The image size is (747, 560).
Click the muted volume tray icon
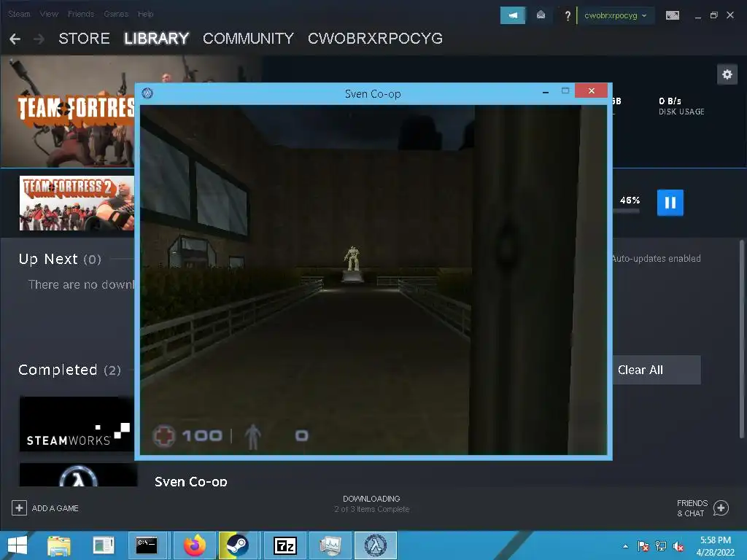click(x=678, y=546)
